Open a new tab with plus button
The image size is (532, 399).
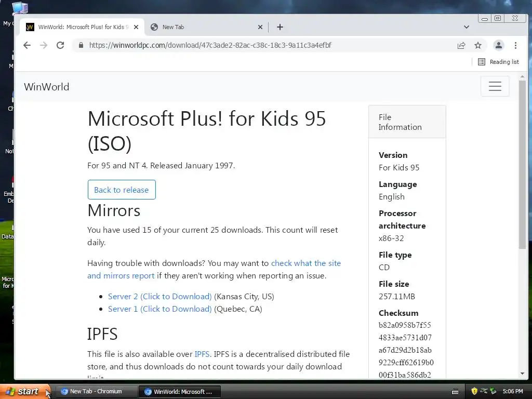tap(280, 27)
